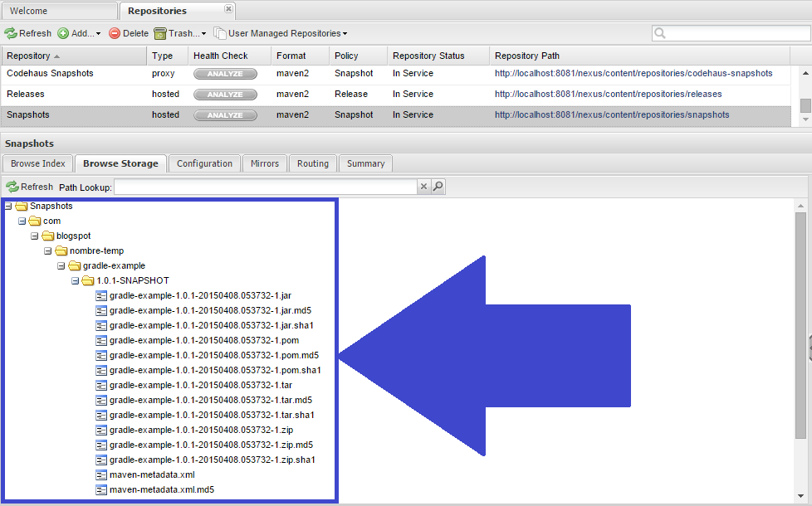The width and height of the screenshot is (812, 506).
Task: Sort by the Repository column header
Action: tap(74, 56)
